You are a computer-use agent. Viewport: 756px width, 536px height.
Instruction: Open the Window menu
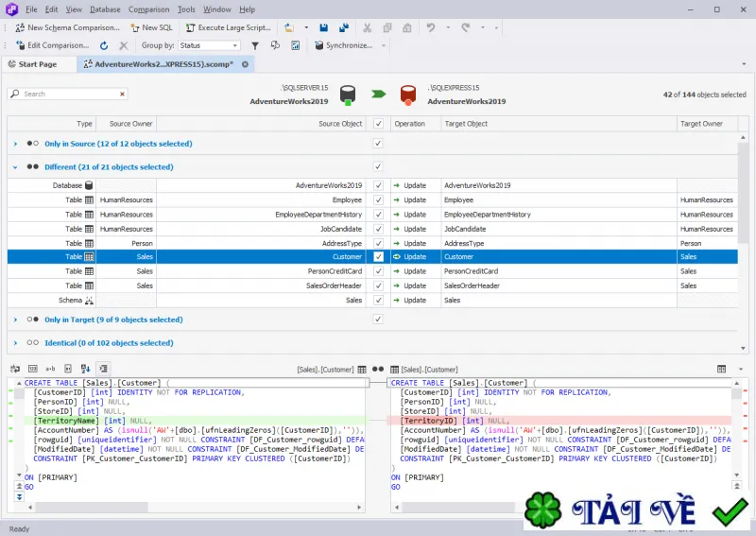[x=217, y=9]
